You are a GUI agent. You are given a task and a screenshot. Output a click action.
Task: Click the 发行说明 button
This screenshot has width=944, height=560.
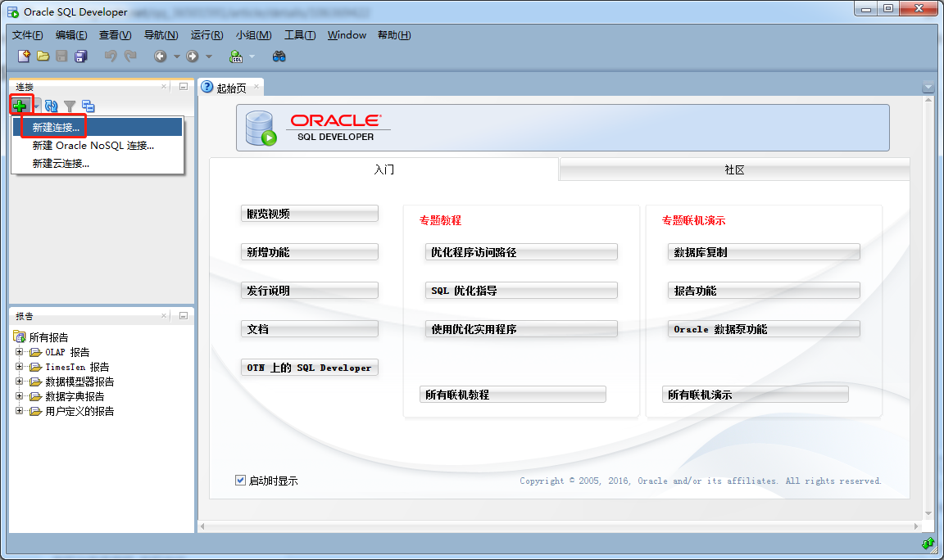tap(310, 291)
